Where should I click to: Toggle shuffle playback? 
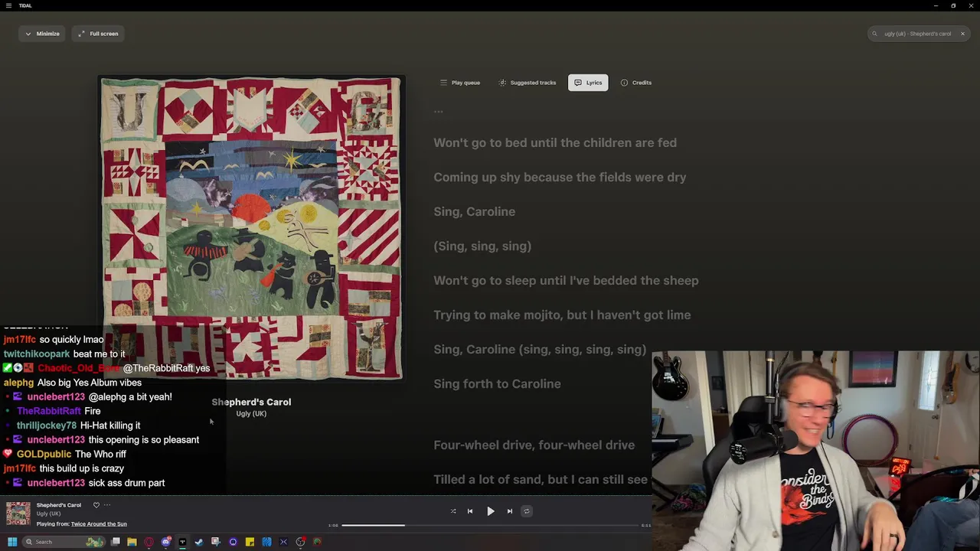coord(453,511)
